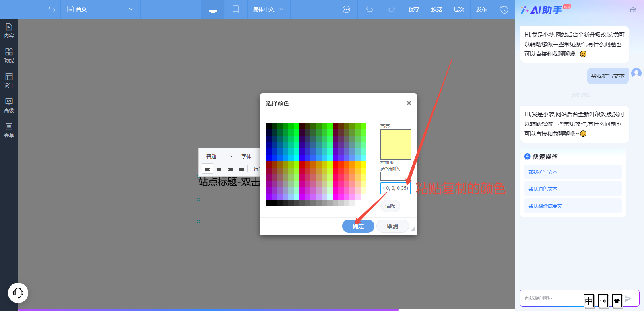
Task: Switch to mobile view icon
Action: click(x=236, y=9)
